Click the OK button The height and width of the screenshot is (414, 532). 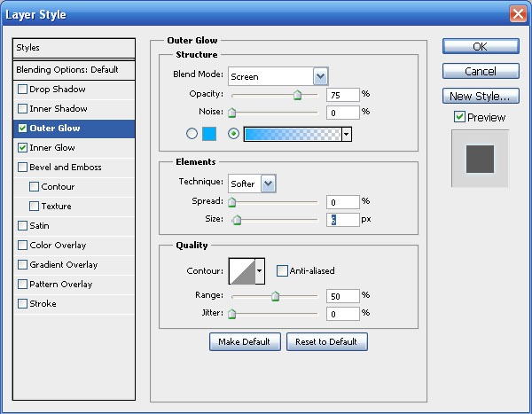coord(480,46)
